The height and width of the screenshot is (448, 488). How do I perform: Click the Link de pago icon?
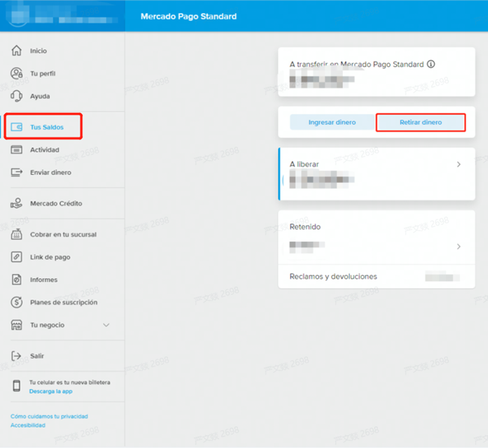tap(16, 257)
